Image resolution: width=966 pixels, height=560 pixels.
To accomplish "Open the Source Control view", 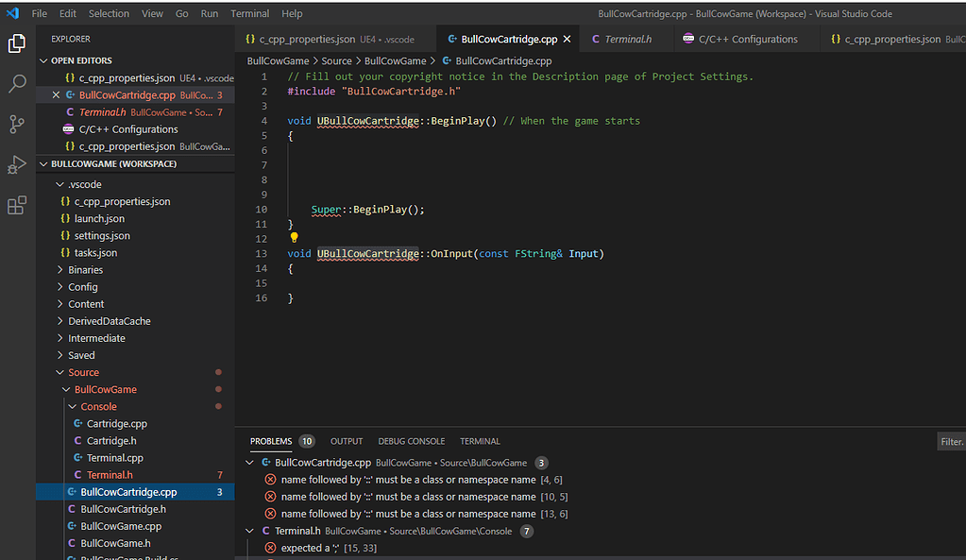I will (15, 124).
